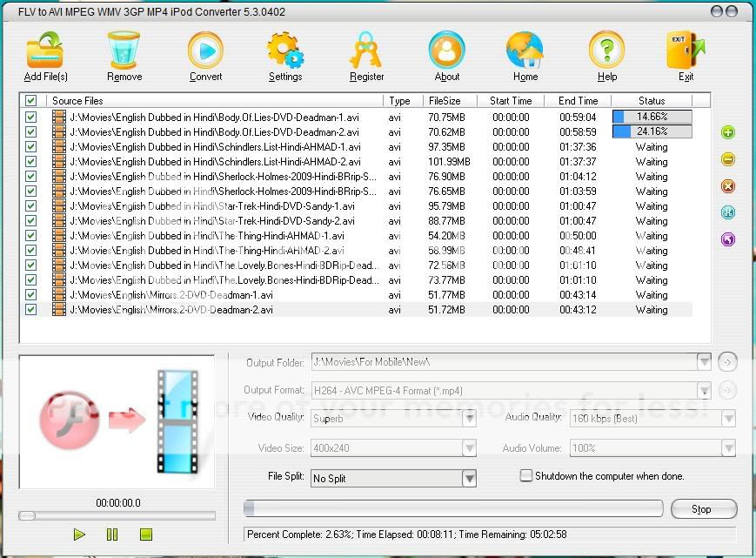The height and width of the screenshot is (558, 756).
Task: Open the Output Format dropdown arrow
Action: click(x=705, y=390)
